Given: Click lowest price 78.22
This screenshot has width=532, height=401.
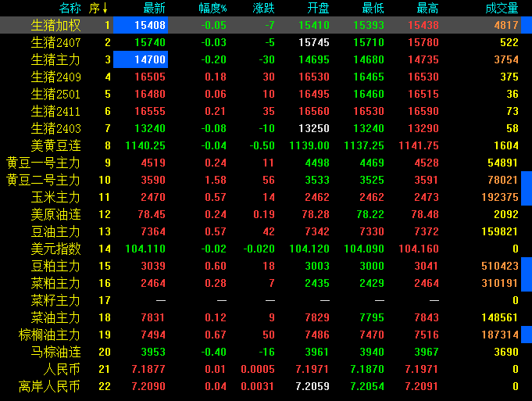Looking at the screenshot, I should pos(370,215).
